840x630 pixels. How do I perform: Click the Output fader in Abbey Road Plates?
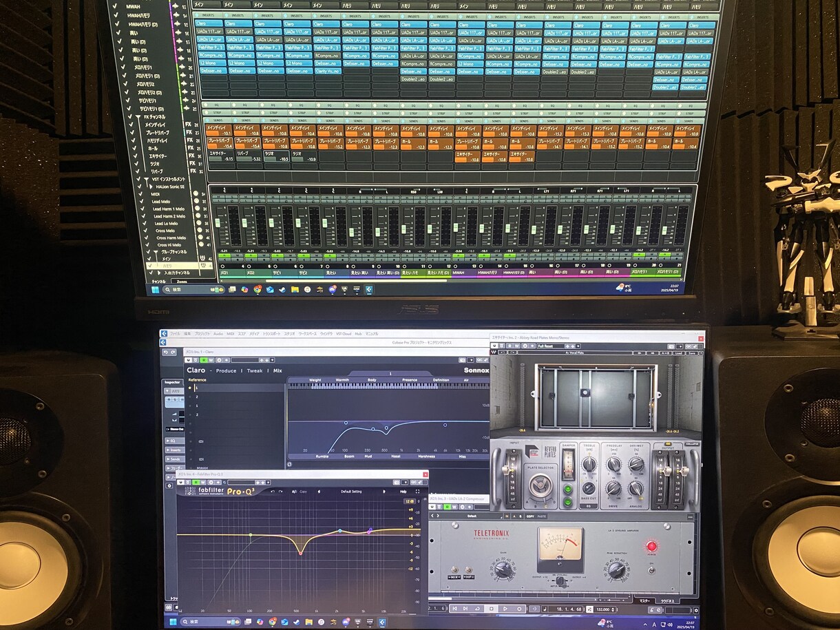pos(667,472)
